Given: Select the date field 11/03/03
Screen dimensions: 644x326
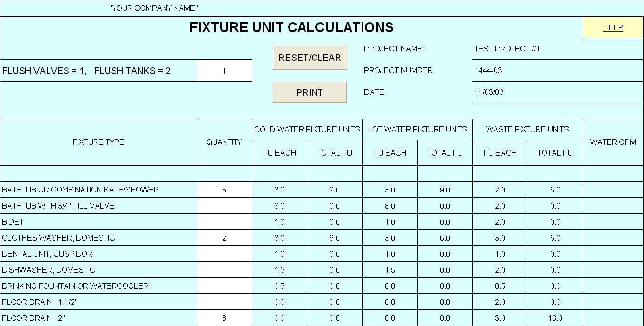Looking at the screenshot, I should (x=558, y=92).
